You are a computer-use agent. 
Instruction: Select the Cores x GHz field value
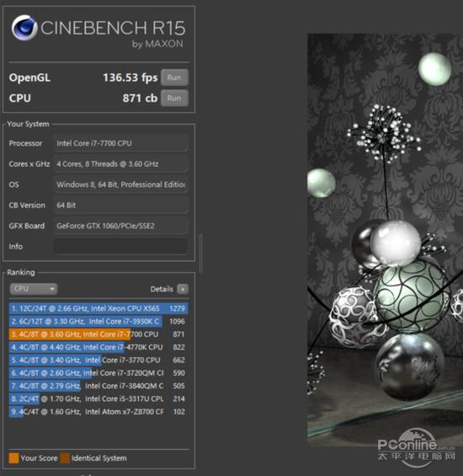(x=120, y=163)
